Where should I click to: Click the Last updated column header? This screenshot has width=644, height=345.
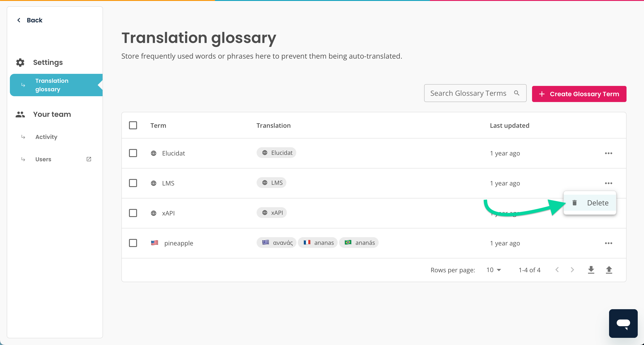(509, 126)
